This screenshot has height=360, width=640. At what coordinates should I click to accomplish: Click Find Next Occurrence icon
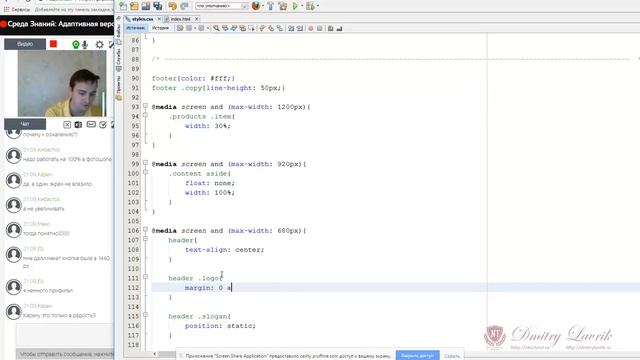[x=234, y=28]
